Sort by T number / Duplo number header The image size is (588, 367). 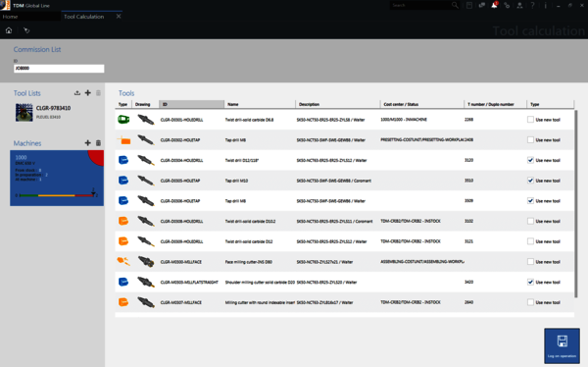tap(495, 104)
